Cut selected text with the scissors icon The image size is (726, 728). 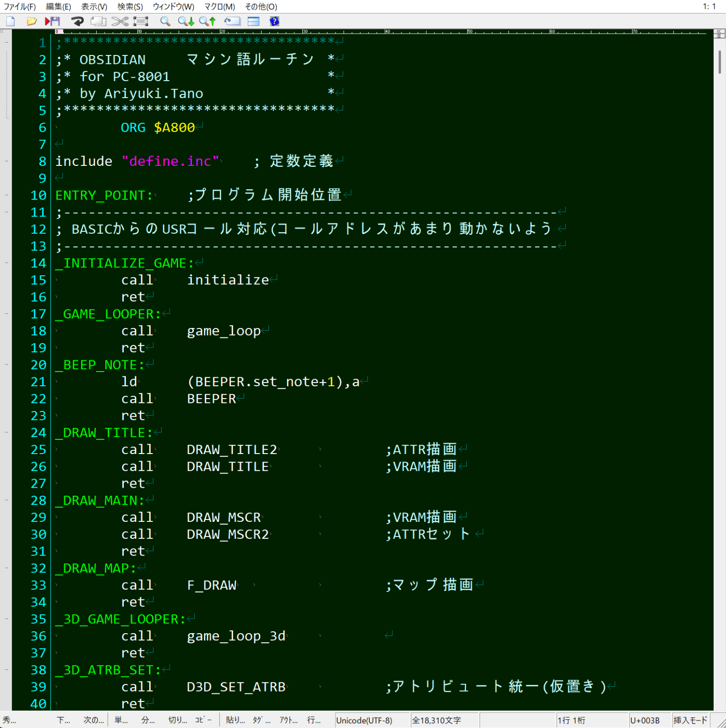click(x=120, y=21)
